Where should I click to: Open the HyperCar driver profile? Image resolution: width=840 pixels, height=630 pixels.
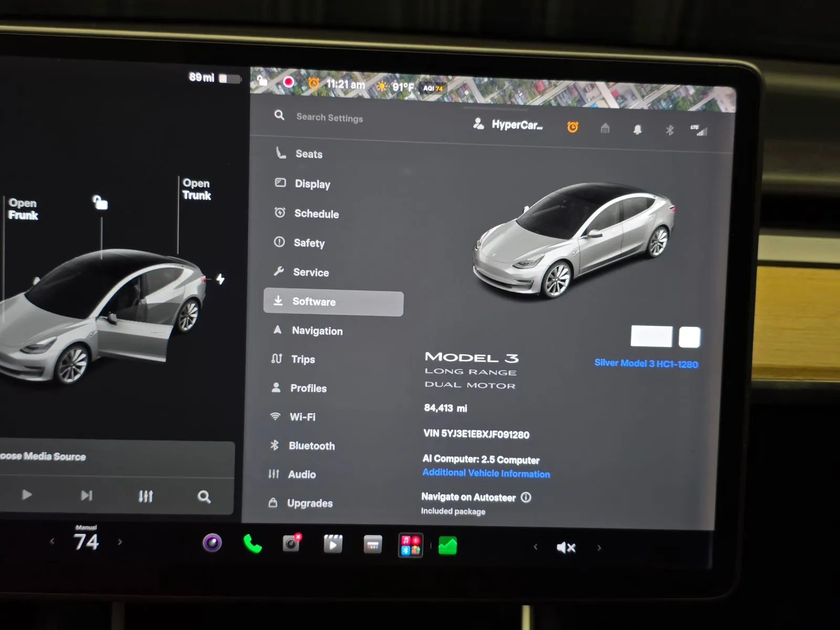(x=508, y=124)
